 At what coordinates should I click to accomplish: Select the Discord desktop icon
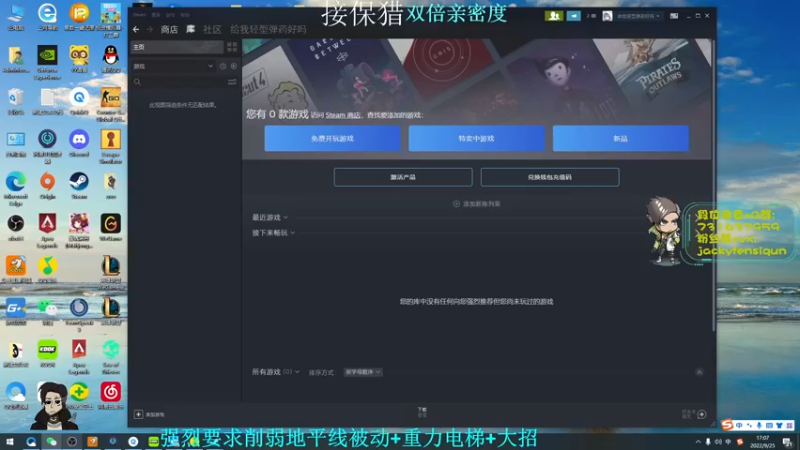pos(79,143)
